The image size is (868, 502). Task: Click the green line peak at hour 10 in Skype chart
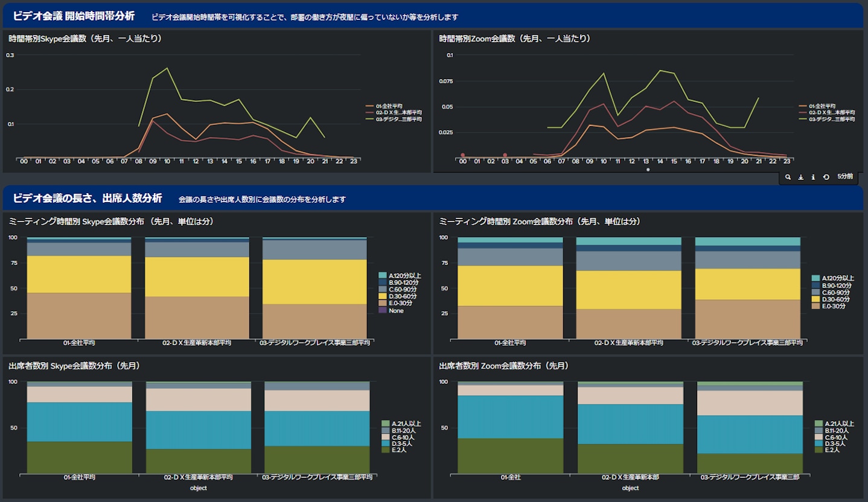167,68
